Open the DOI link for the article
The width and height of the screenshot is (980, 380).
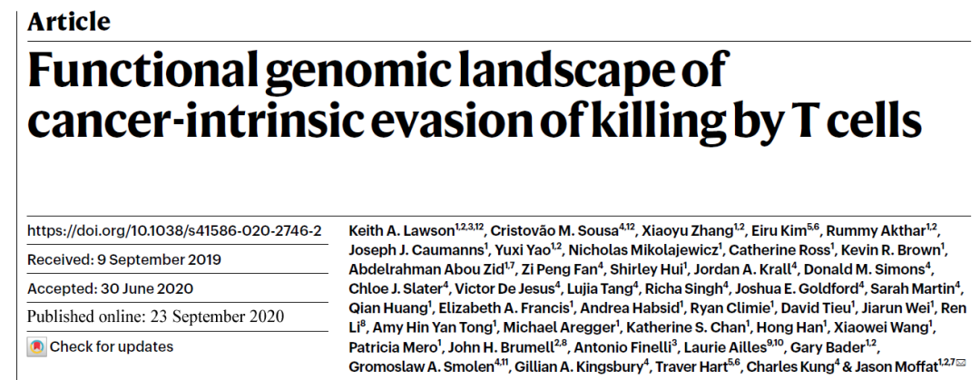click(x=173, y=230)
